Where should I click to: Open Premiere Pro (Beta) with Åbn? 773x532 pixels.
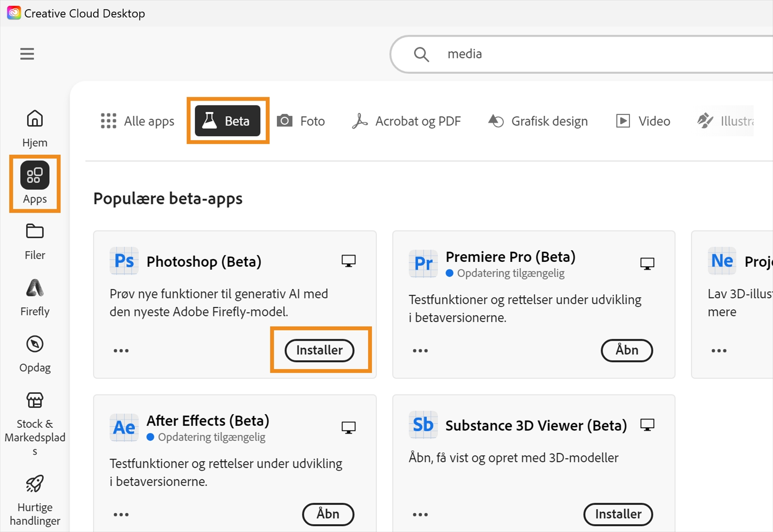[x=627, y=350]
